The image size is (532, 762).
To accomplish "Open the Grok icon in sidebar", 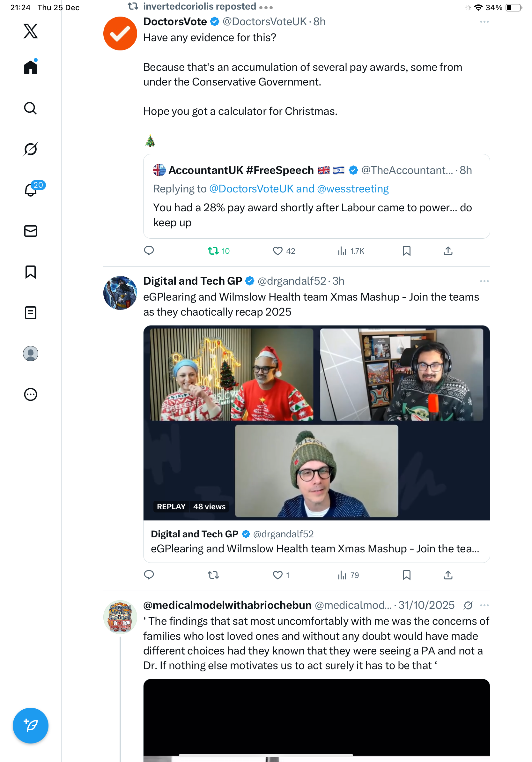I will [x=31, y=149].
